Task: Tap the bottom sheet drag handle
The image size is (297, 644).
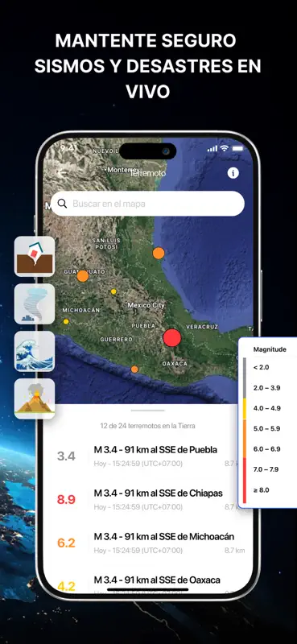Action: [148, 411]
